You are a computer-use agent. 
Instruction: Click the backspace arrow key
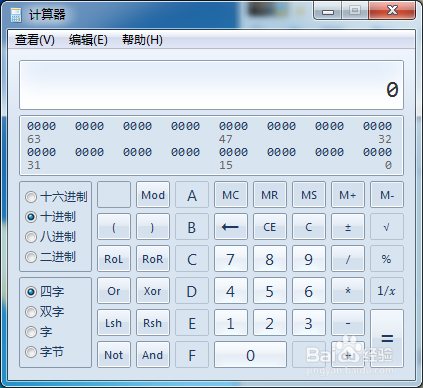(x=231, y=227)
